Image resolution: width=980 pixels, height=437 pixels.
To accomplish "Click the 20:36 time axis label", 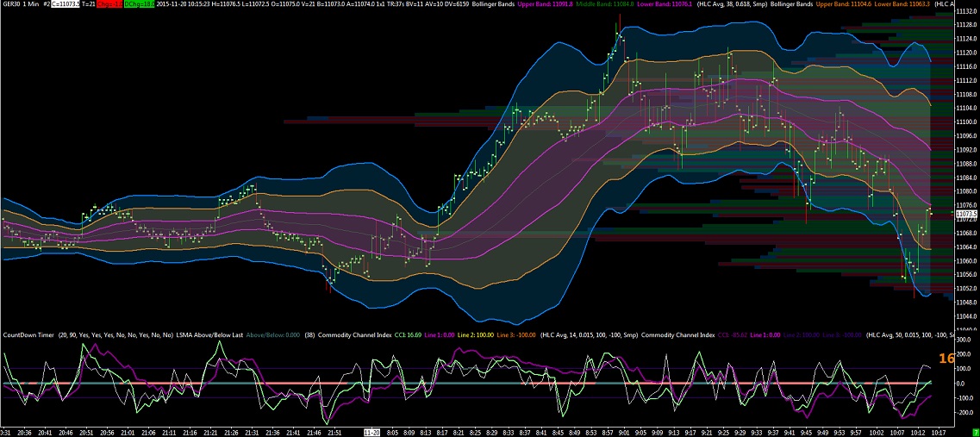I will click(24, 432).
